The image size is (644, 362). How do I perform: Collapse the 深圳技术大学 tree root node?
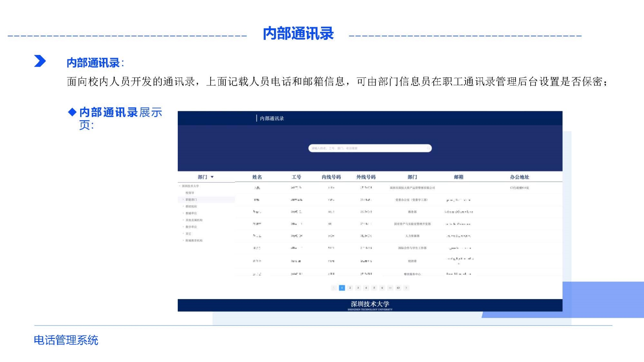pyautogui.click(x=180, y=186)
